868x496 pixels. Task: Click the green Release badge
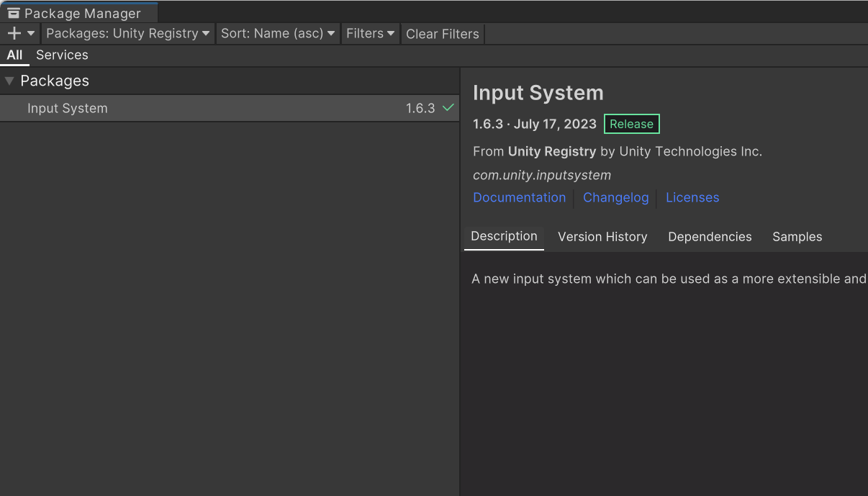(x=631, y=124)
